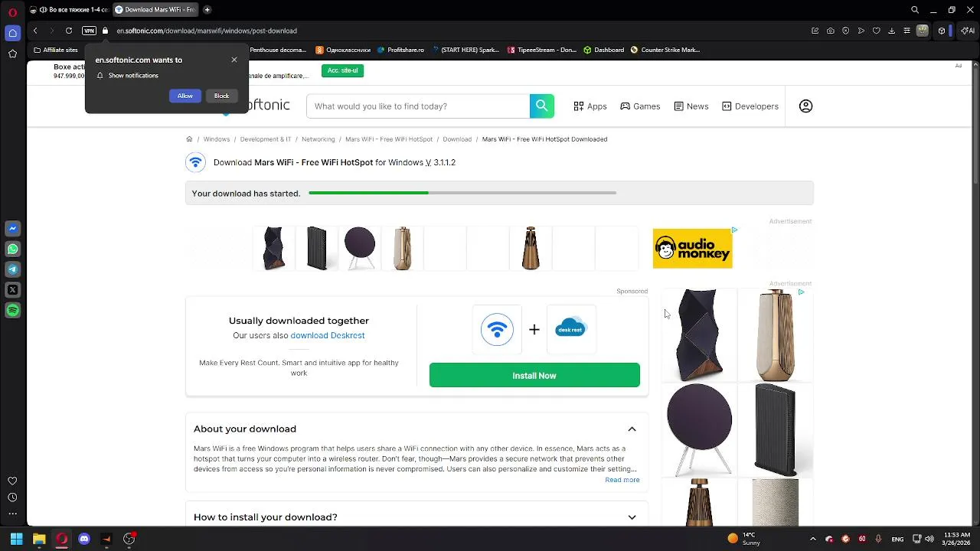
Task: Collapse the About your download section
Action: [632, 429]
